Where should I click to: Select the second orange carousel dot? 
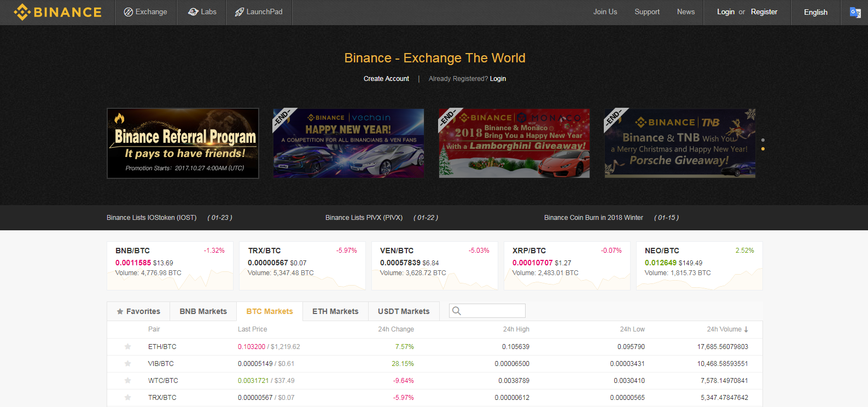pyautogui.click(x=763, y=149)
